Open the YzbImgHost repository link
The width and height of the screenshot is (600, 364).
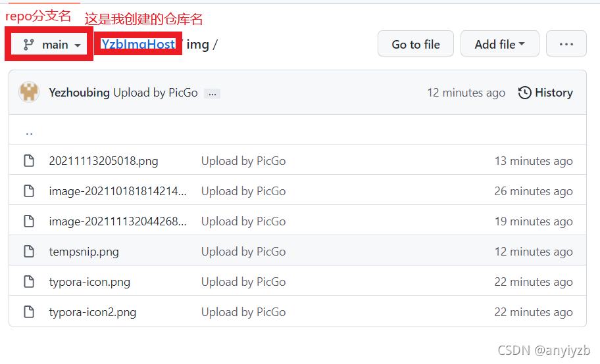click(137, 45)
